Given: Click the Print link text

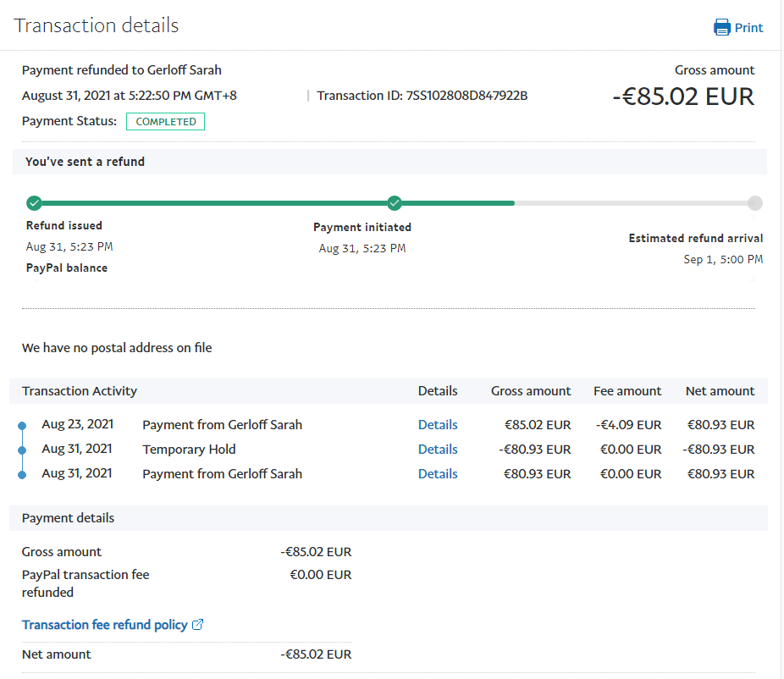Looking at the screenshot, I should click(x=748, y=28).
